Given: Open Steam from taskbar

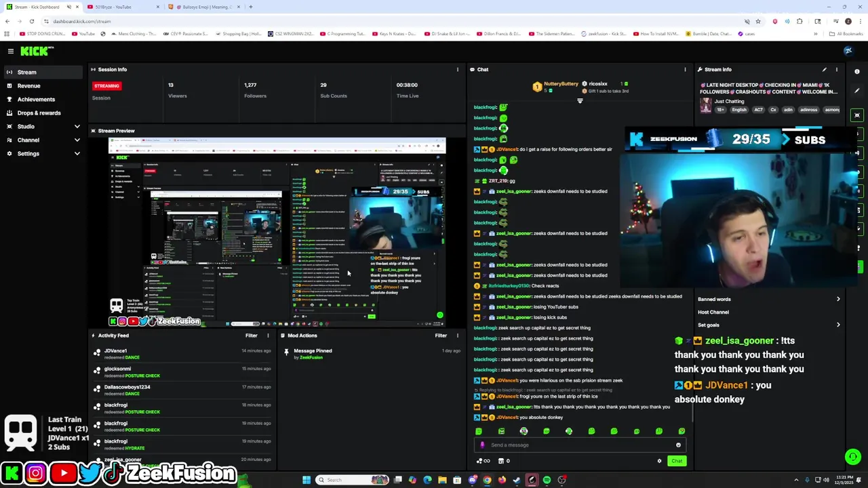Looking at the screenshot, I should [x=517, y=480].
